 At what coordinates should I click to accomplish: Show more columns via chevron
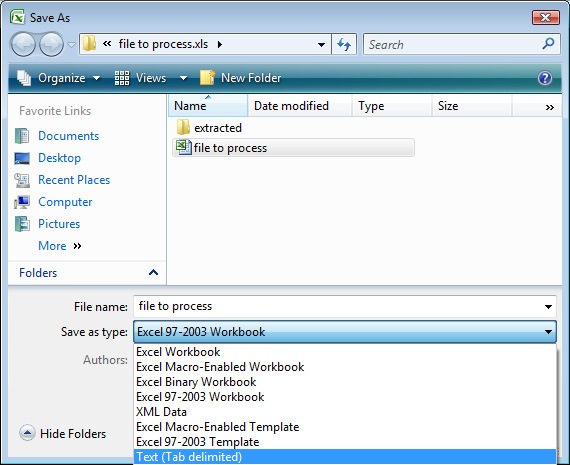pos(550,107)
